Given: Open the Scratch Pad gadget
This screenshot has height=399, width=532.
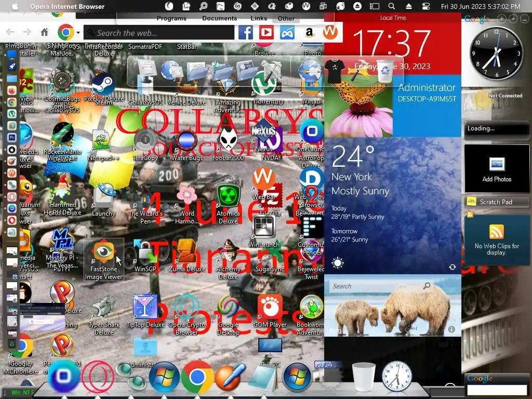Looking at the screenshot, I should click(x=496, y=202).
